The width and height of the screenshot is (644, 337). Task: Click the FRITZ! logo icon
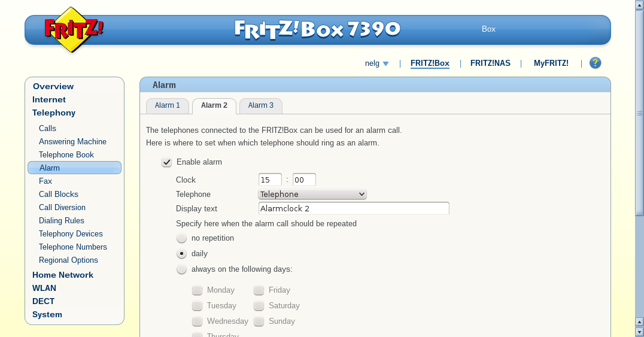coord(74,29)
